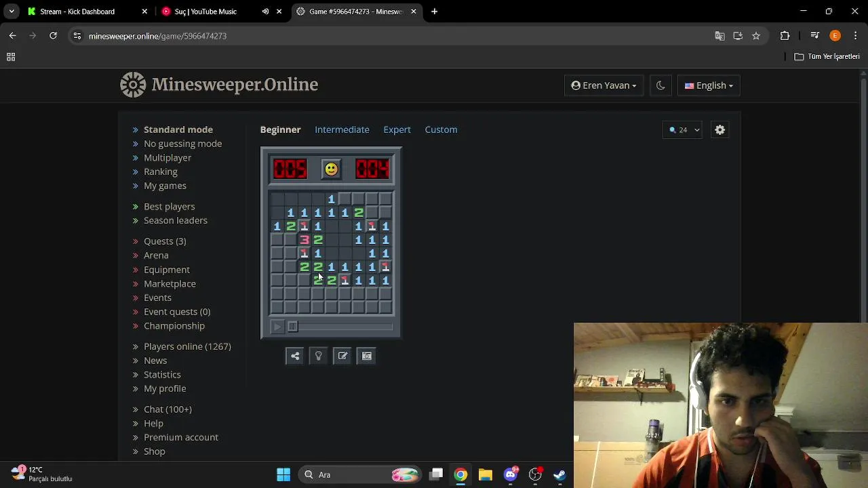Screen dimensions: 868x488
Task: Mute the YouTube Music tab audio
Action: pyautogui.click(x=265, y=12)
